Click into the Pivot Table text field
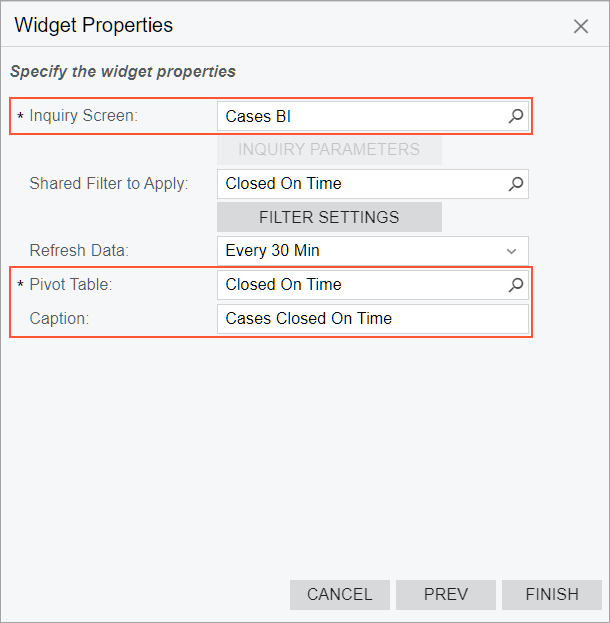This screenshot has height=623, width=610. pyautogui.click(x=360, y=285)
